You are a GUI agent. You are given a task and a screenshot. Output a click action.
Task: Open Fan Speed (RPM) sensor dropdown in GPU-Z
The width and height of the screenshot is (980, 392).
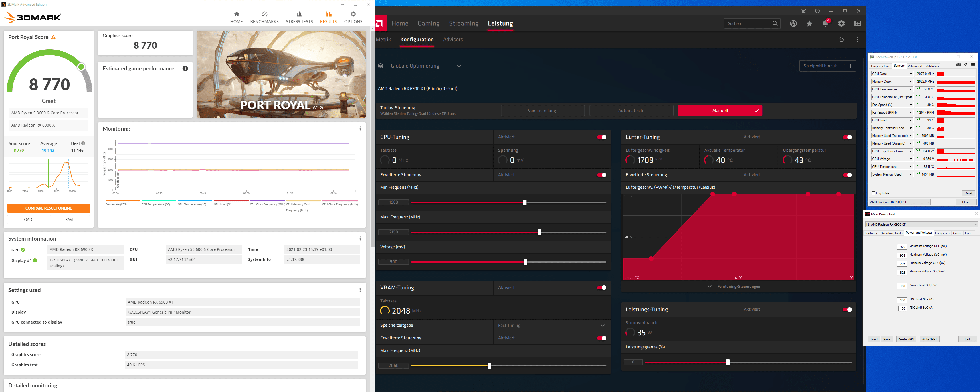point(910,113)
